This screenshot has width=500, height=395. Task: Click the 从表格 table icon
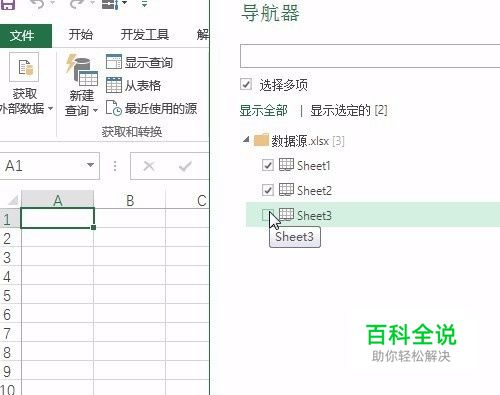coord(114,85)
